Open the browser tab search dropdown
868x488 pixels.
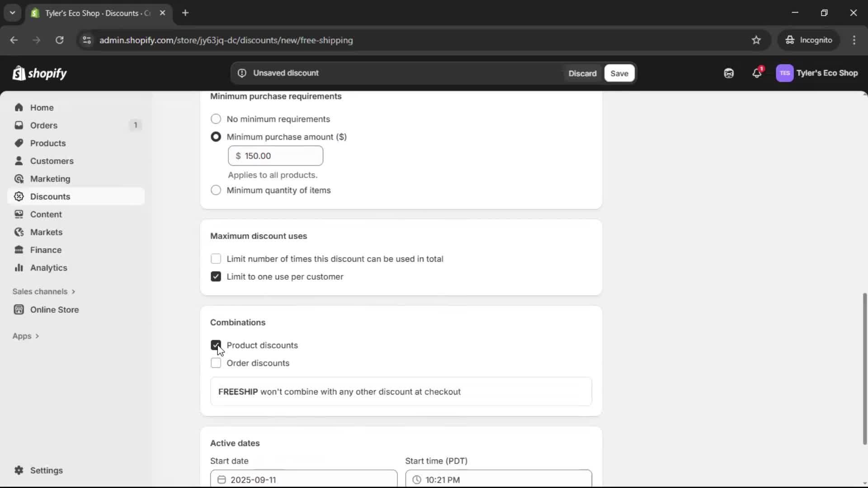tap(12, 13)
